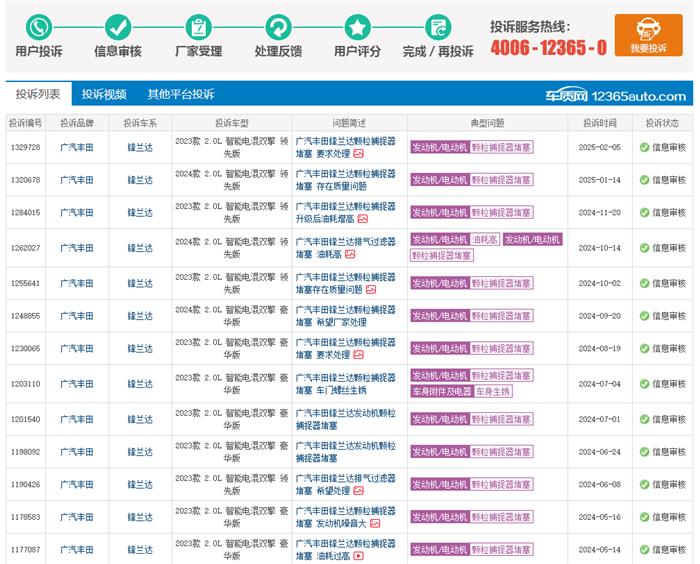
Task: Select the 投诉列表 tab
Action: click(x=38, y=94)
